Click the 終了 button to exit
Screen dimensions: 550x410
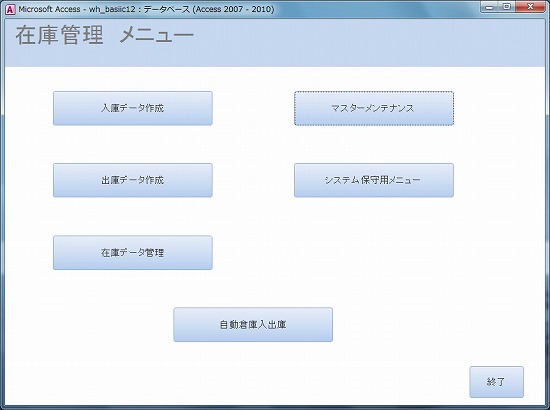tap(496, 382)
